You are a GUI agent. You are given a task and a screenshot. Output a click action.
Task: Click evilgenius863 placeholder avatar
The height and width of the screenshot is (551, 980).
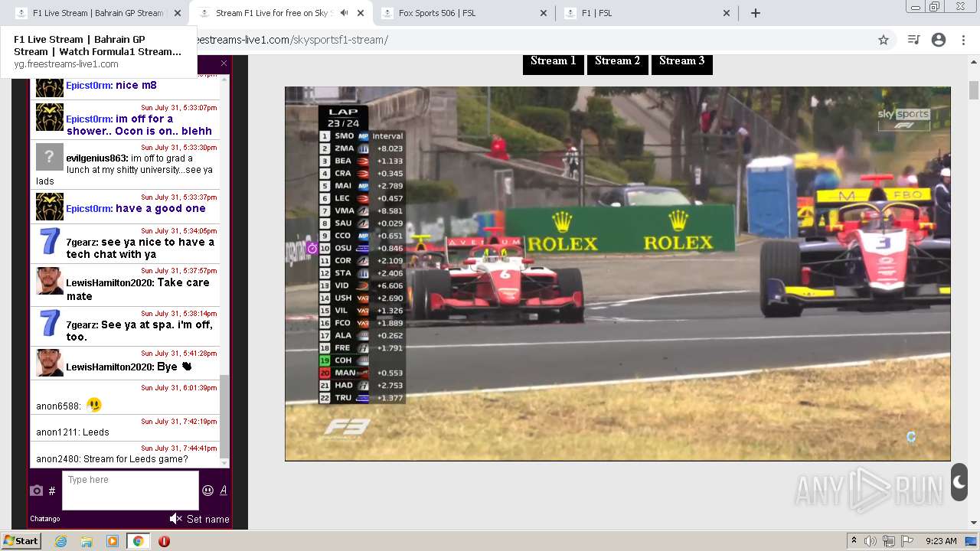point(50,157)
